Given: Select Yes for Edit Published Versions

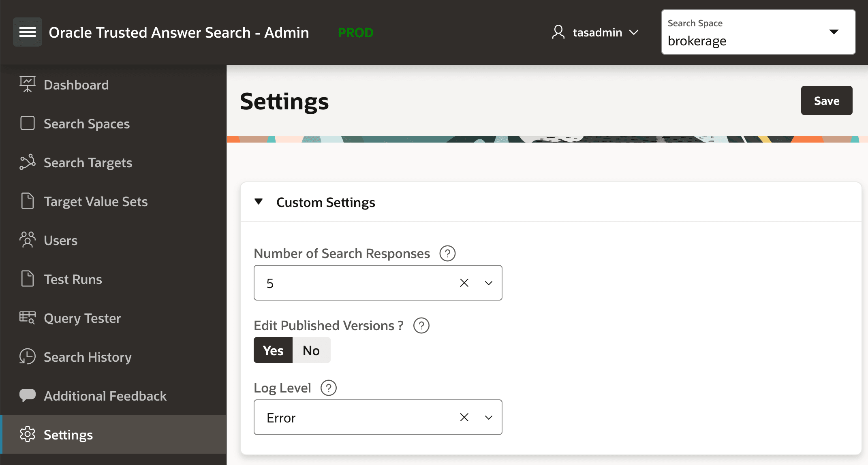Looking at the screenshot, I should click(273, 350).
